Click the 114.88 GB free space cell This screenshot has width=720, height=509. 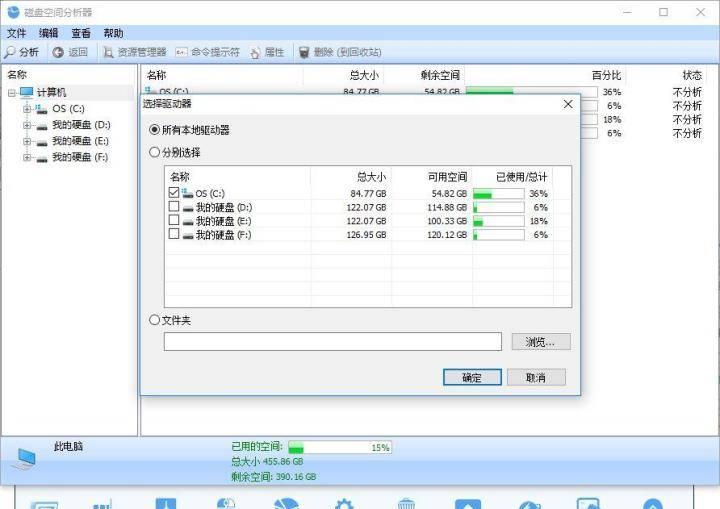coord(447,208)
